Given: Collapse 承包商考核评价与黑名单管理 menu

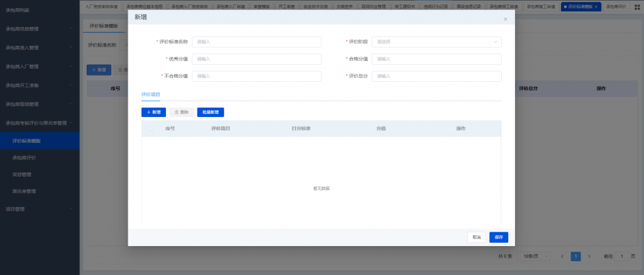Looking at the screenshot, I should pyautogui.click(x=40, y=123).
